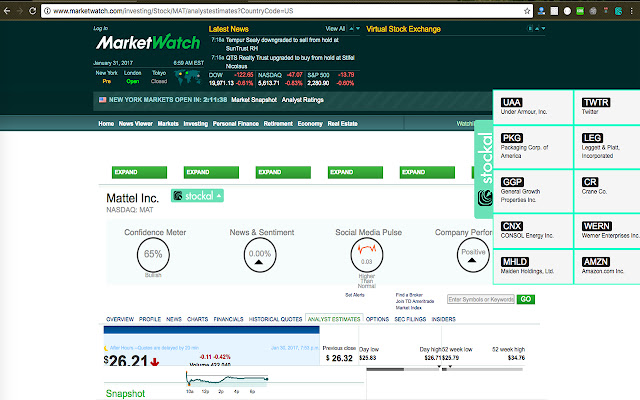This screenshot has width=640, height=400.
Task: Open the SEC Filings tab
Action: [x=410, y=319]
